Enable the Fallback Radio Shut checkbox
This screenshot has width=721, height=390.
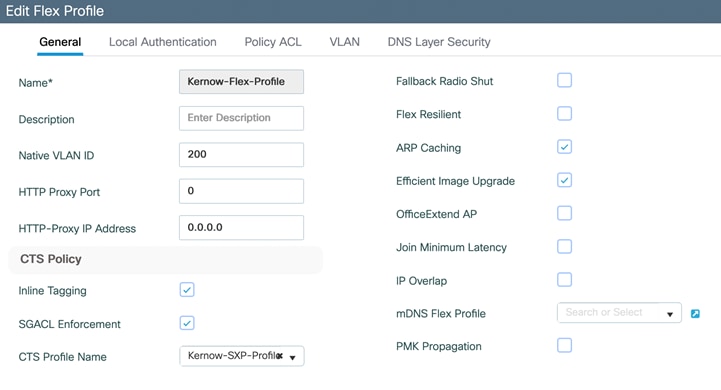(x=564, y=80)
